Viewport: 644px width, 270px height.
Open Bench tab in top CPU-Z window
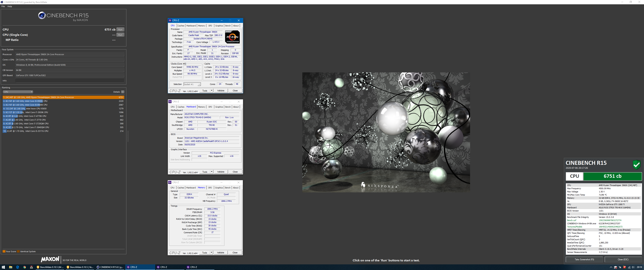point(228,26)
